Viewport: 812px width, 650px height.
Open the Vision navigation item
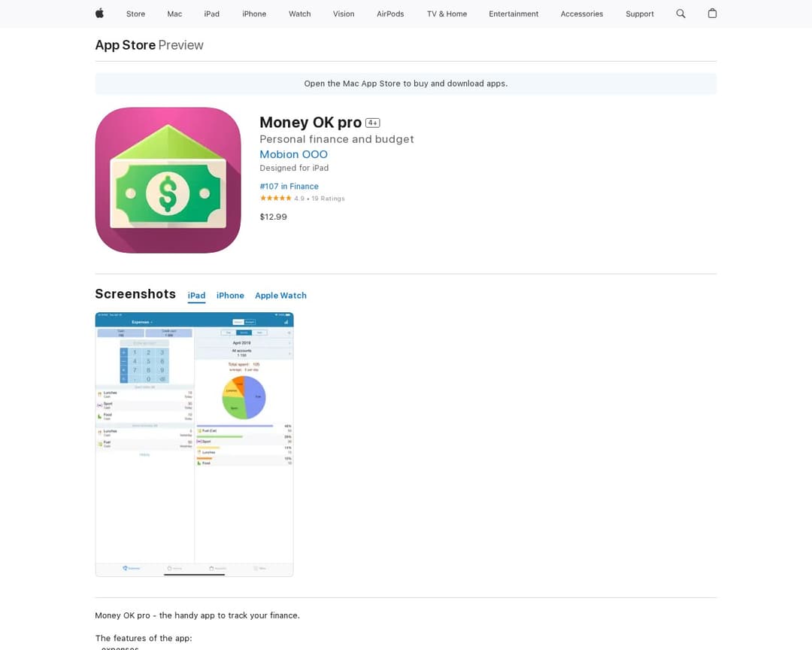coord(344,14)
